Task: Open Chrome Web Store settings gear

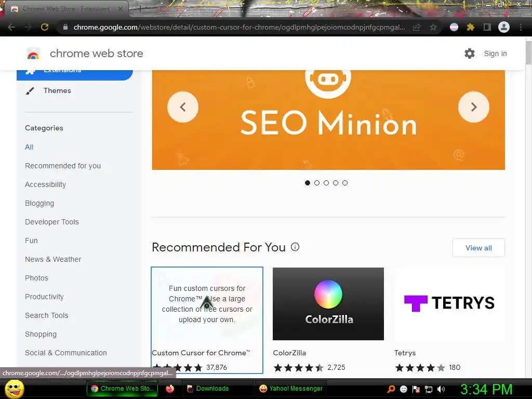Action: click(x=470, y=54)
